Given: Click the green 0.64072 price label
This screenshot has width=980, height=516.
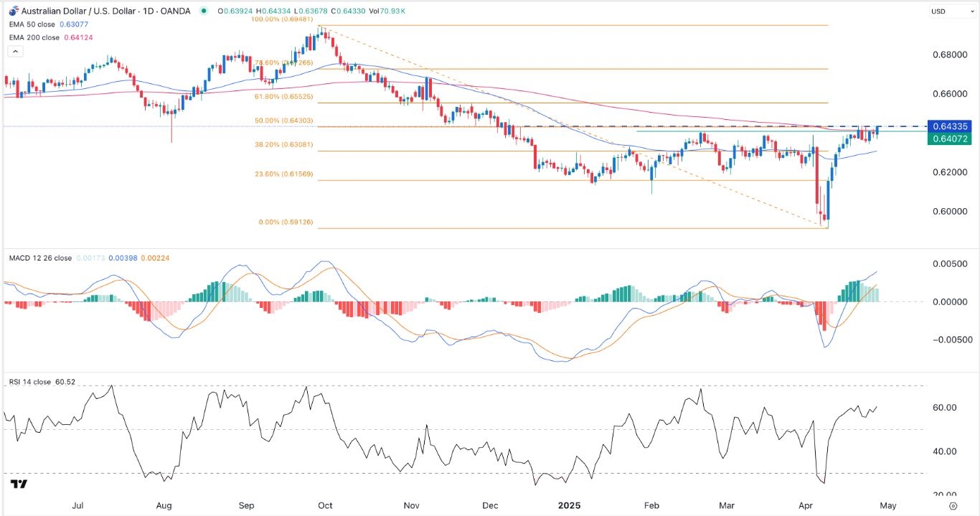Looking at the screenshot, I should [x=948, y=139].
